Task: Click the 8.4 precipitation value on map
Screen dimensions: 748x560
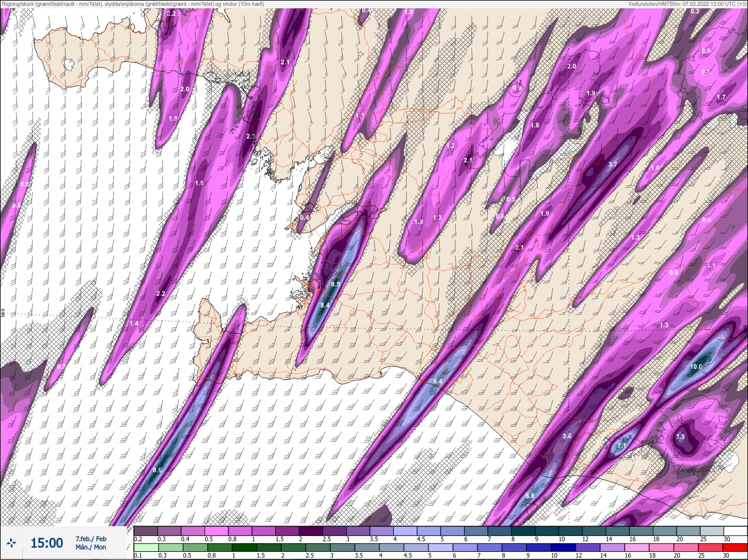Action: pos(325,305)
